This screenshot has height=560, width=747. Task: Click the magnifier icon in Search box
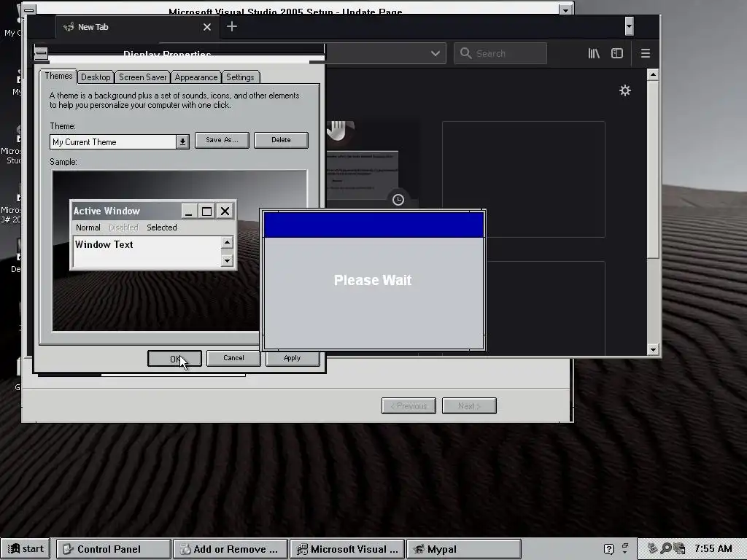tap(466, 53)
